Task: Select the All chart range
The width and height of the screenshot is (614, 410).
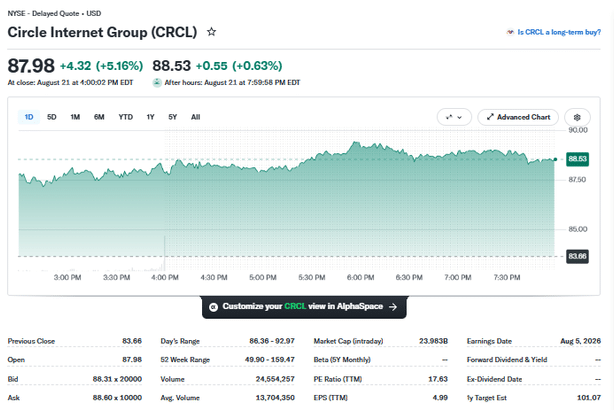Action: 195,117
